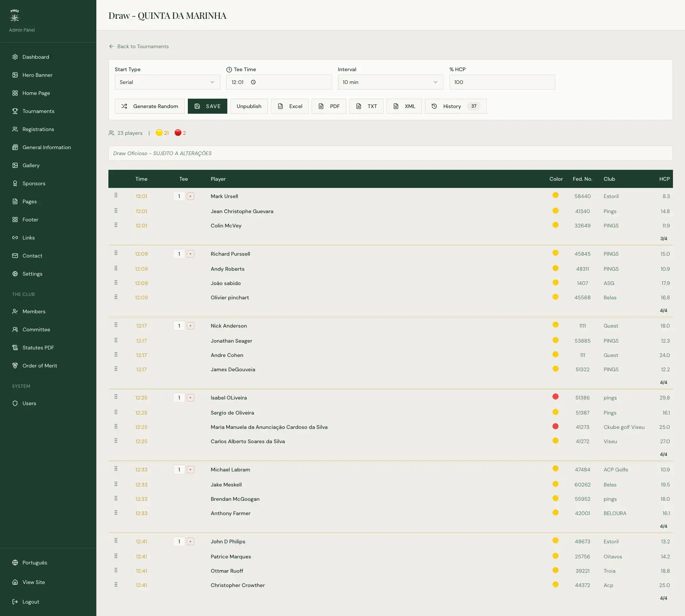Remove tee from the 12:41 group
The width and height of the screenshot is (685, 616).
[190, 541]
